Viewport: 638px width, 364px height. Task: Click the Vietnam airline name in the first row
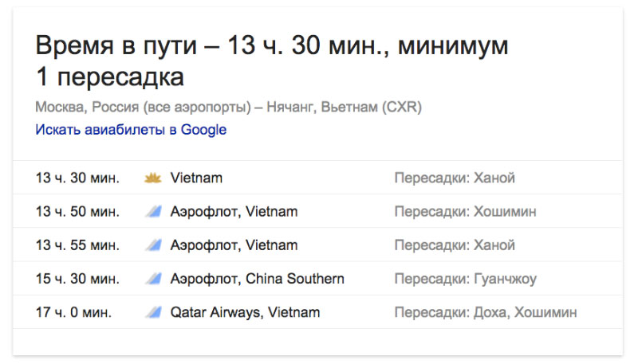[196, 178]
